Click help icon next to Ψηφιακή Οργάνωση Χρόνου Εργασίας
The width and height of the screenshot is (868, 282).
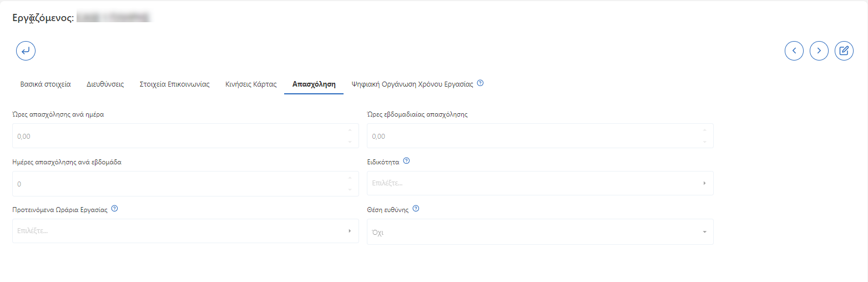pyautogui.click(x=480, y=84)
